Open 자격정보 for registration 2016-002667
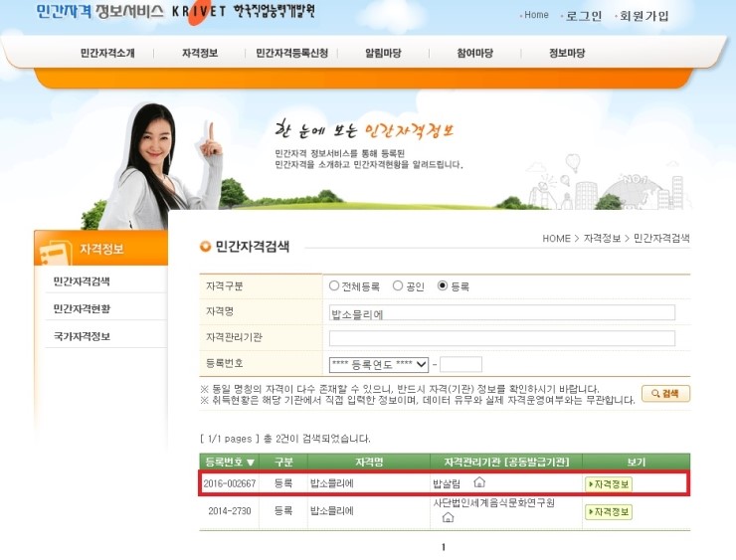Image resolution: width=736 pixels, height=560 pixels. click(609, 484)
